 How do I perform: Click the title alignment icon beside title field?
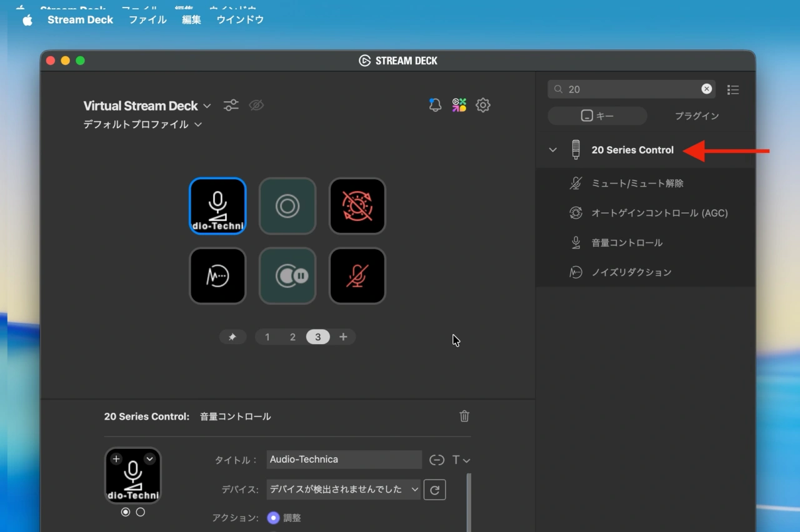click(x=437, y=460)
